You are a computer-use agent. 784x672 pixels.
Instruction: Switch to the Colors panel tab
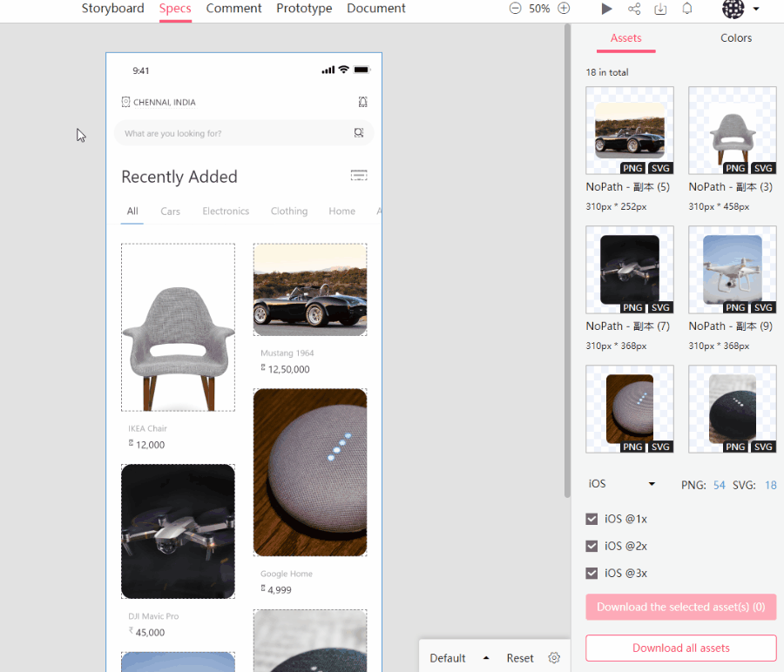click(736, 38)
